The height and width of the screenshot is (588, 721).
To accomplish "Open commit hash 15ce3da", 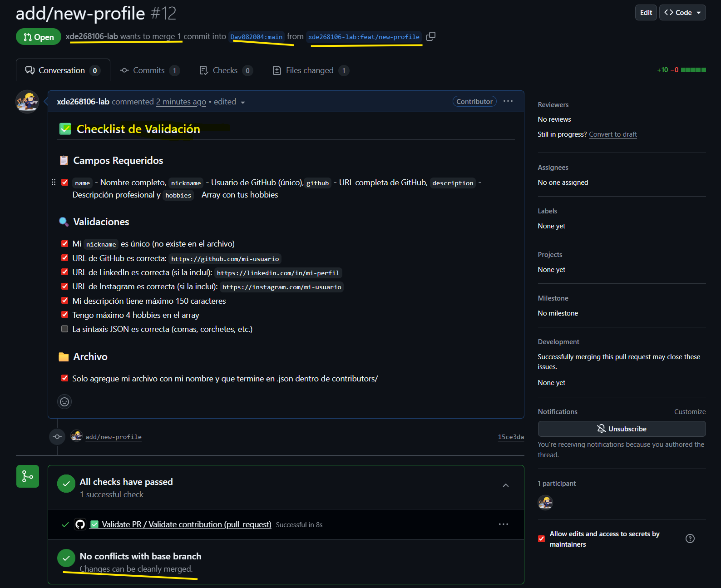I will [x=510, y=437].
